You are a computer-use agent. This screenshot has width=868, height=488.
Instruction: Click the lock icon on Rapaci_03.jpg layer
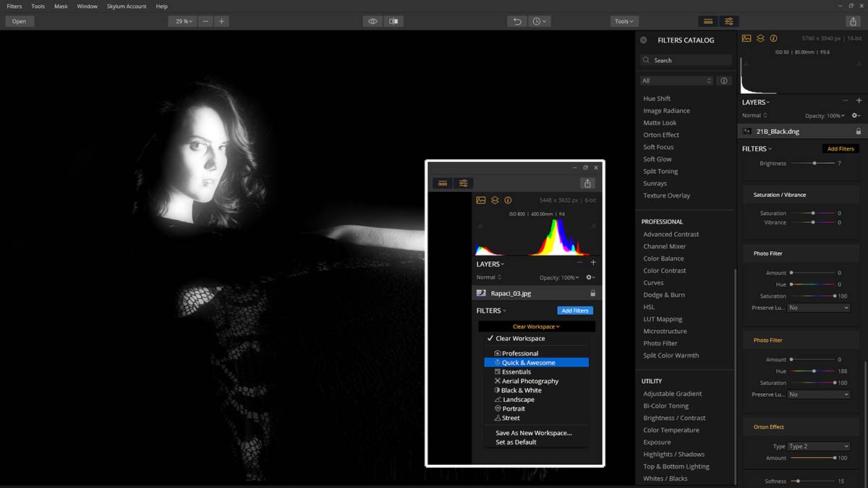593,294
